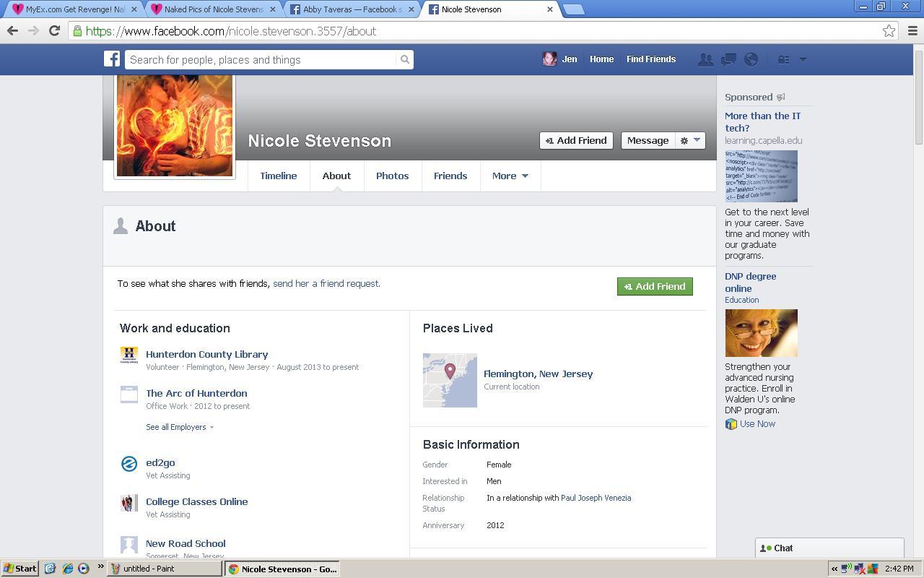Reload the page with the refresh icon
The image size is (924, 578).
tap(54, 30)
